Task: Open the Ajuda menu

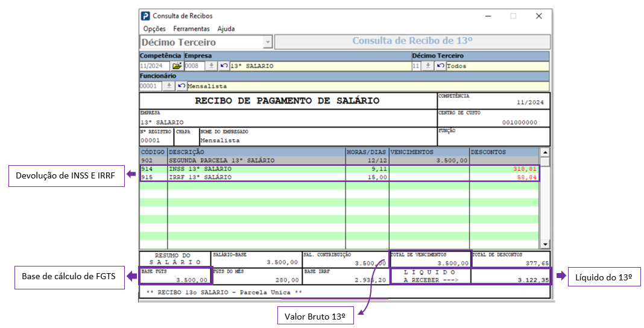Action: [226, 29]
